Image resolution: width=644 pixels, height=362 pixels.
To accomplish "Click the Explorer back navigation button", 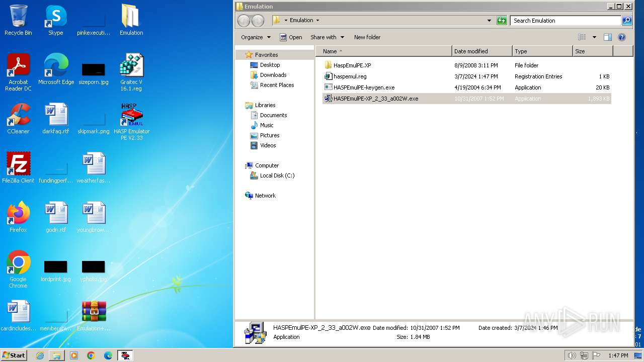I will click(x=244, y=21).
